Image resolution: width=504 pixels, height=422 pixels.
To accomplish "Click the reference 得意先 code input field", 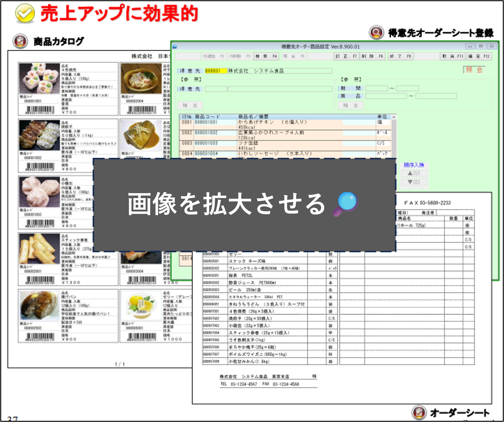I will pos(216,89).
